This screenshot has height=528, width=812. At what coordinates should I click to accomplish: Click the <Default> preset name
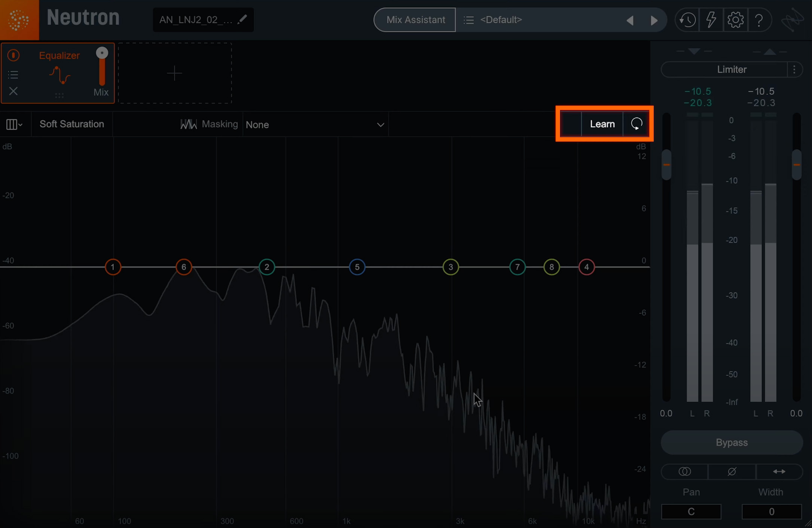pyautogui.click(x=501, y=19)
